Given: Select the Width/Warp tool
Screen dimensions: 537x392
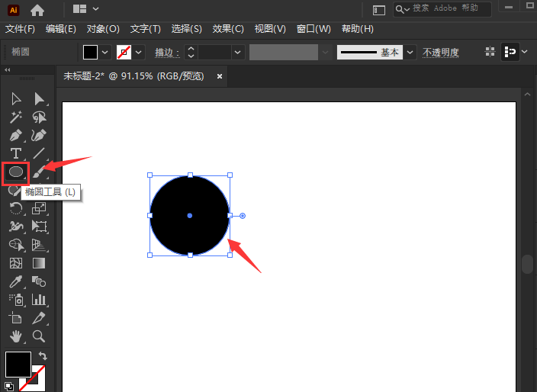Looking at the screenshot, I should [x=16, y=227].
